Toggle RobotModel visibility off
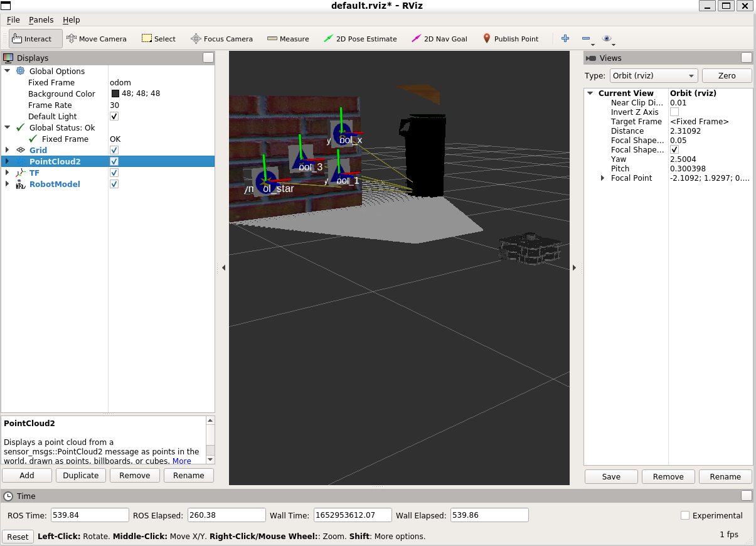The height and width of the screenshot is (546, 756). [x=114, y=184]
